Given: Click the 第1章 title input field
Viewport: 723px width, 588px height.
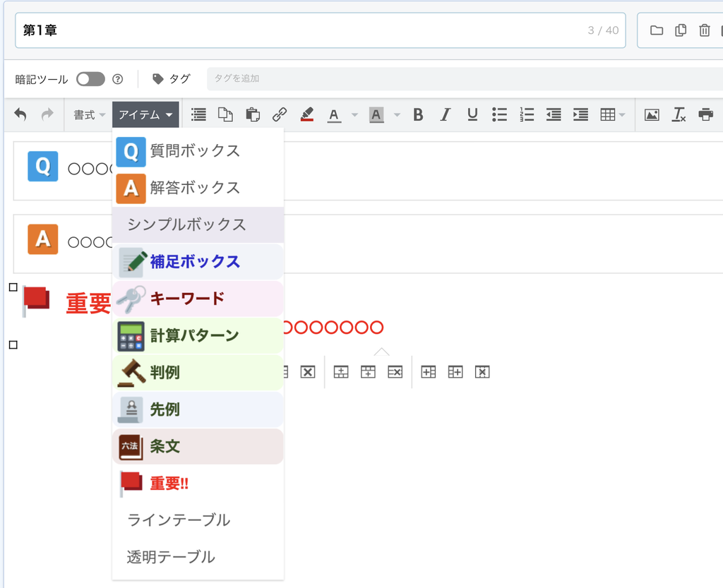Looking at the screenshot, I should [x=321, y=30].
